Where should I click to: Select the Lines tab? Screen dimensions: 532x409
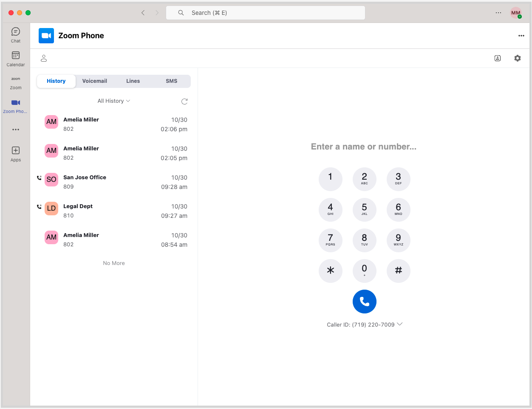133,81
